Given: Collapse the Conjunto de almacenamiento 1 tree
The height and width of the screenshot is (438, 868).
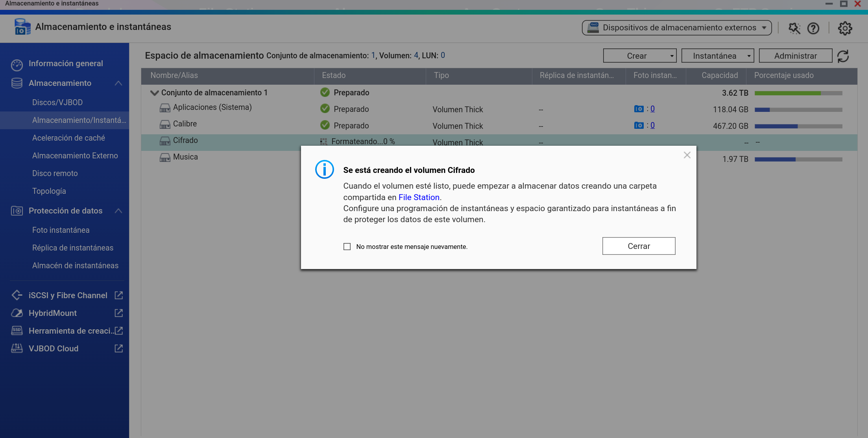Looking at the screenshot, I should pyautogui.click(x=154, y=93).
